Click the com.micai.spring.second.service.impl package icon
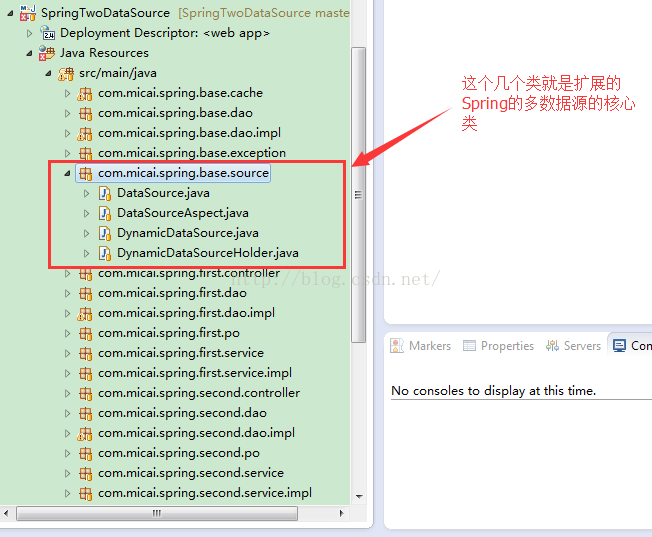Screen dimensions: 652x537 [x=86, y=493]
